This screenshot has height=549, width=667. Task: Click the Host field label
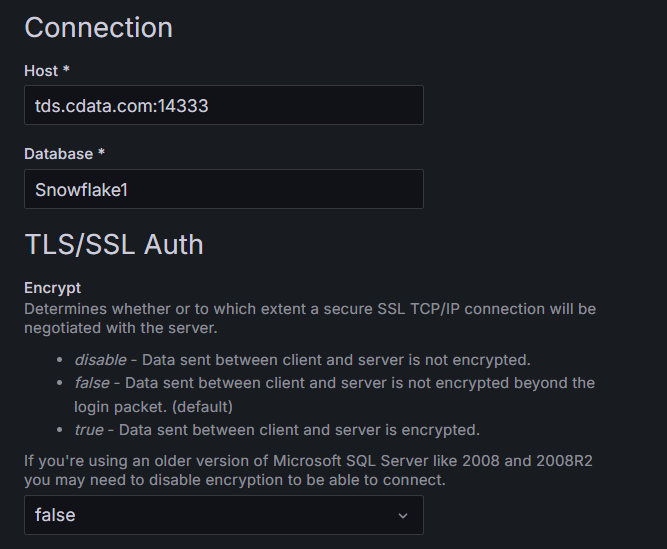tap(41, 71)
